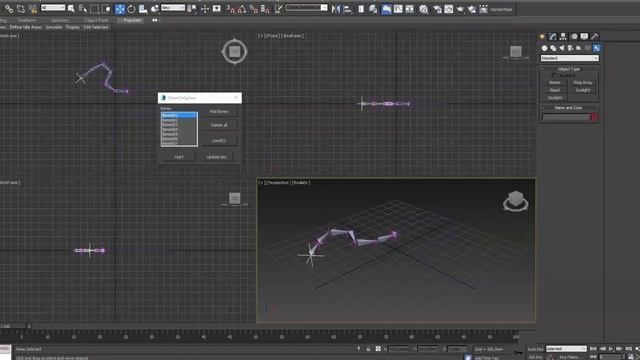Open Edit Named Selection Sets
The width and height of the screenshot is (640, 360).
278,9
